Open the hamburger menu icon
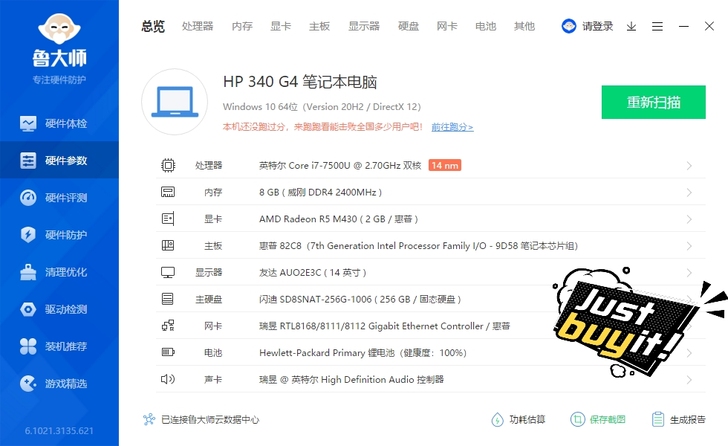This screenshot has width=728, height=446. click(x=657, y=26)
